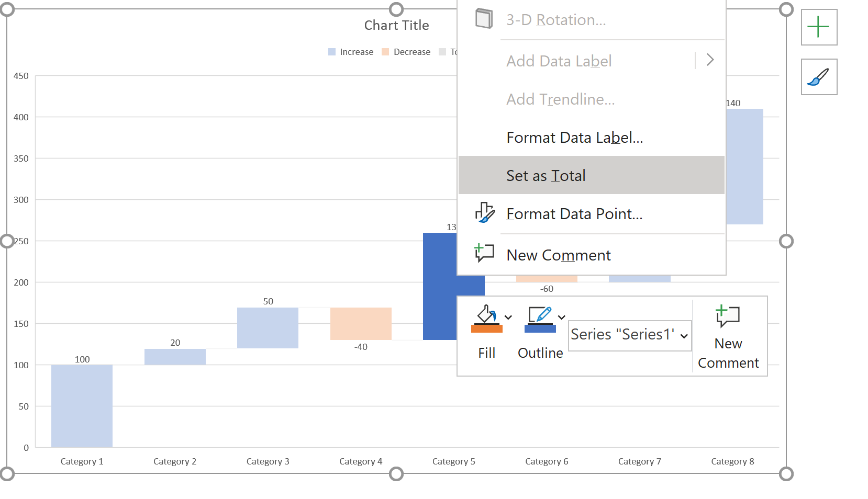This screenshot has height=499, width=868.
Task: Click the 3-D Rotation book icon
Action: (x=484, y=17)
